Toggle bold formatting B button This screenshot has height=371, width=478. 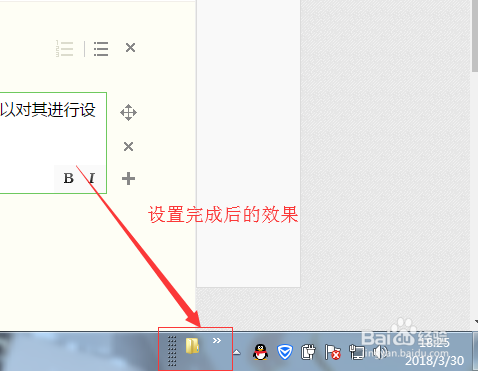point(69,178)
